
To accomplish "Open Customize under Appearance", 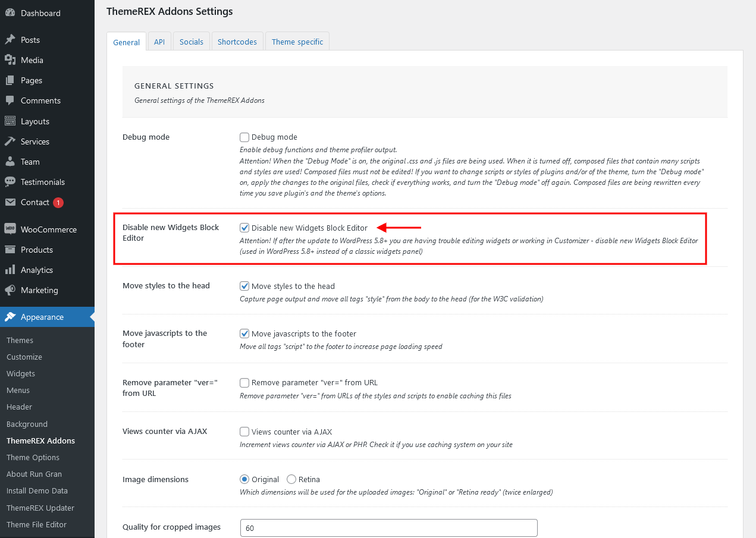I will 24,357.
